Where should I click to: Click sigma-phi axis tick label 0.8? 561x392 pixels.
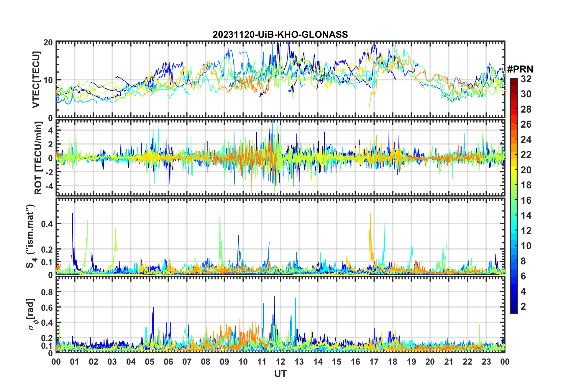pyautogui.click(x=47, y=292)
